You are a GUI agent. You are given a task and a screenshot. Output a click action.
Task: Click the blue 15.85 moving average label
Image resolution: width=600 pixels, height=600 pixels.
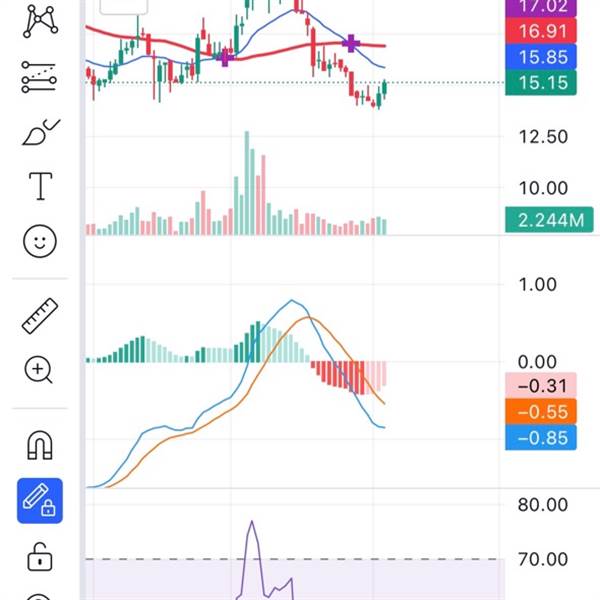541,57
